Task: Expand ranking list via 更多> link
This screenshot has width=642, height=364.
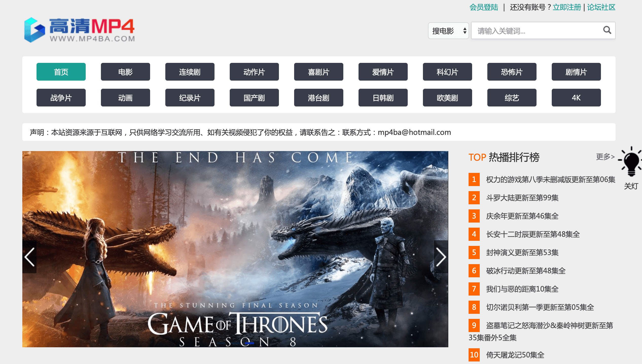Action: coord(605,157)
